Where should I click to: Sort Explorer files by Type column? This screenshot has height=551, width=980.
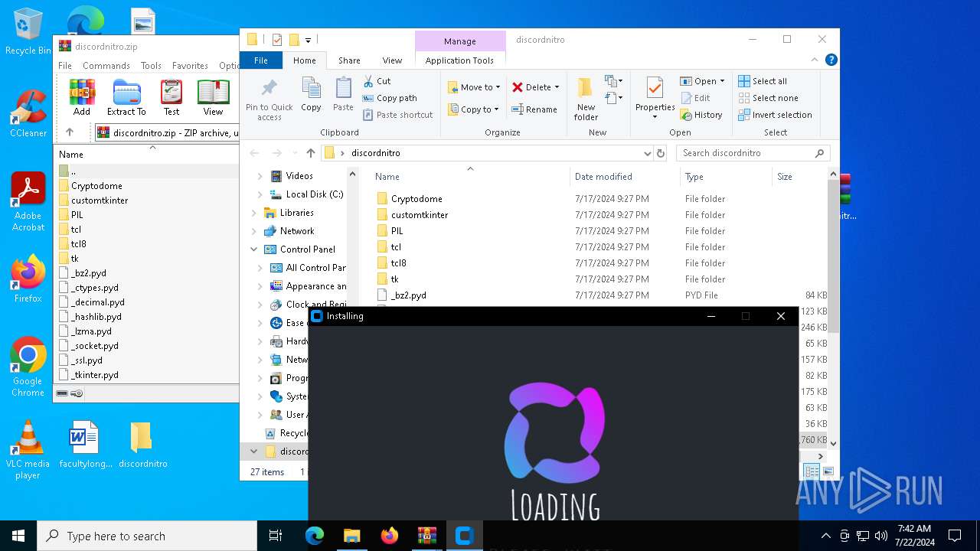tap(694, 177)
